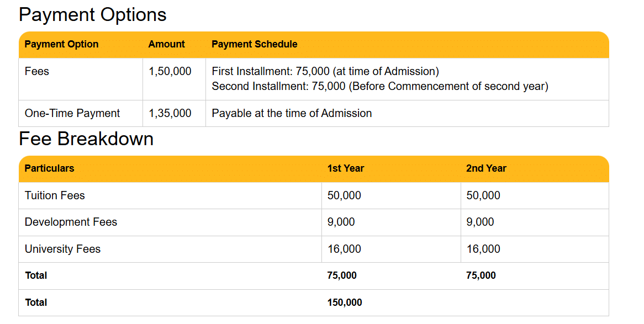Click the 1,35,000 amount cell
This screenshot has width=644, height=324.
click(x=170, y=113)
